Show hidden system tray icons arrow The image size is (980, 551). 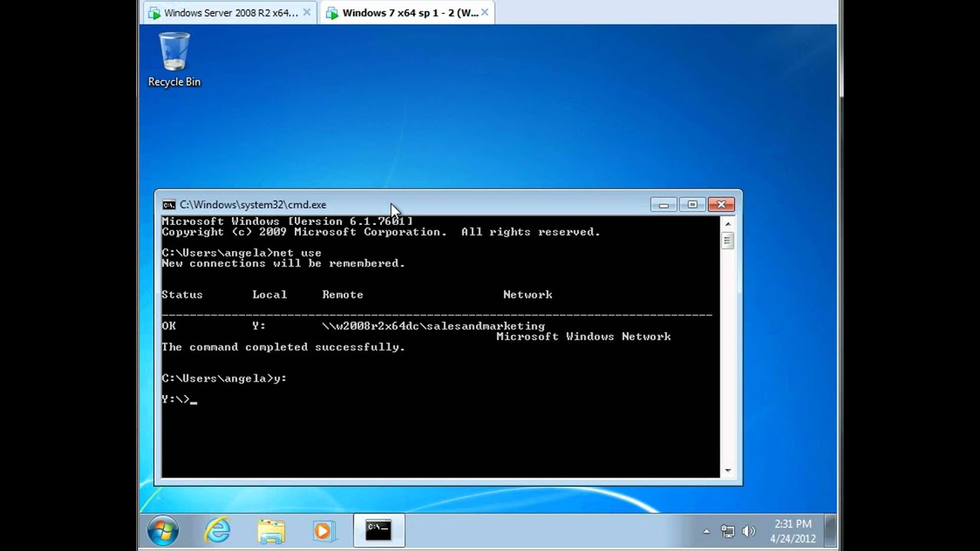[706, 531]
